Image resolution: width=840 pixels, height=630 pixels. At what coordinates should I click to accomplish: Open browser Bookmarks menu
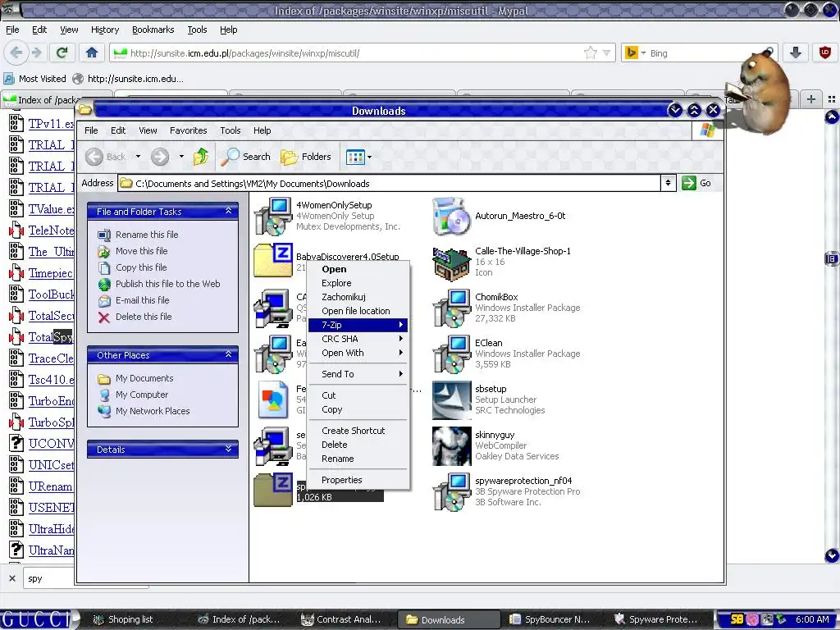pos(153,30)
